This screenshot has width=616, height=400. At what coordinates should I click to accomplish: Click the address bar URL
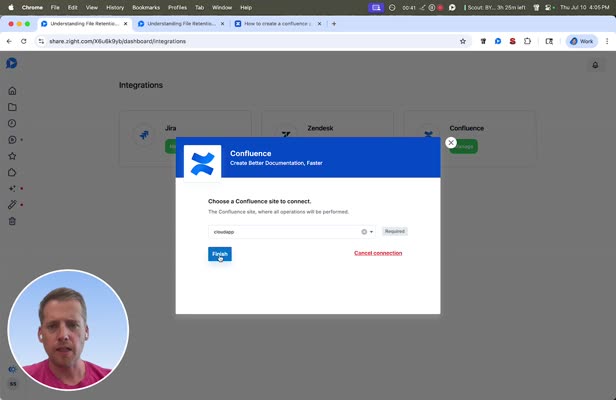click(x=117, y=41)
